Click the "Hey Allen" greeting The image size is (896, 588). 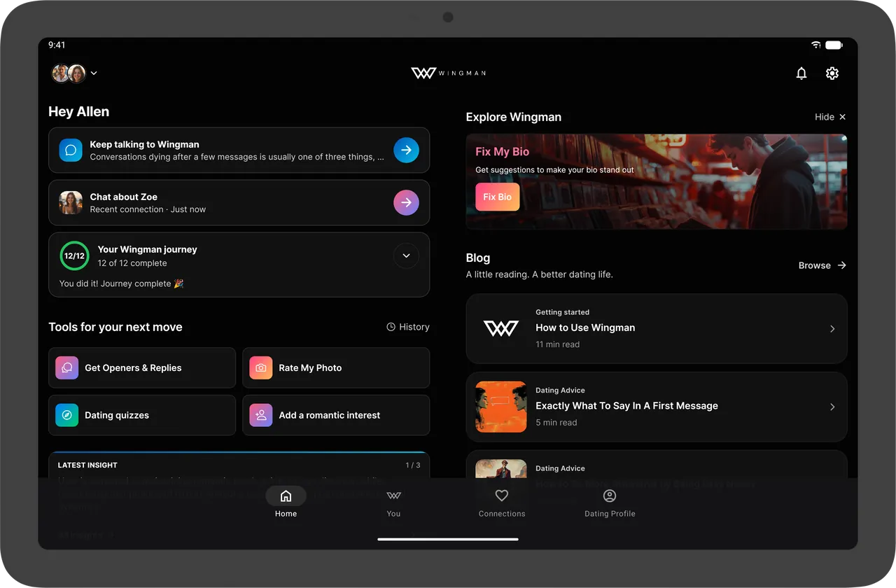pyautogui.click(x=79, y=112)
